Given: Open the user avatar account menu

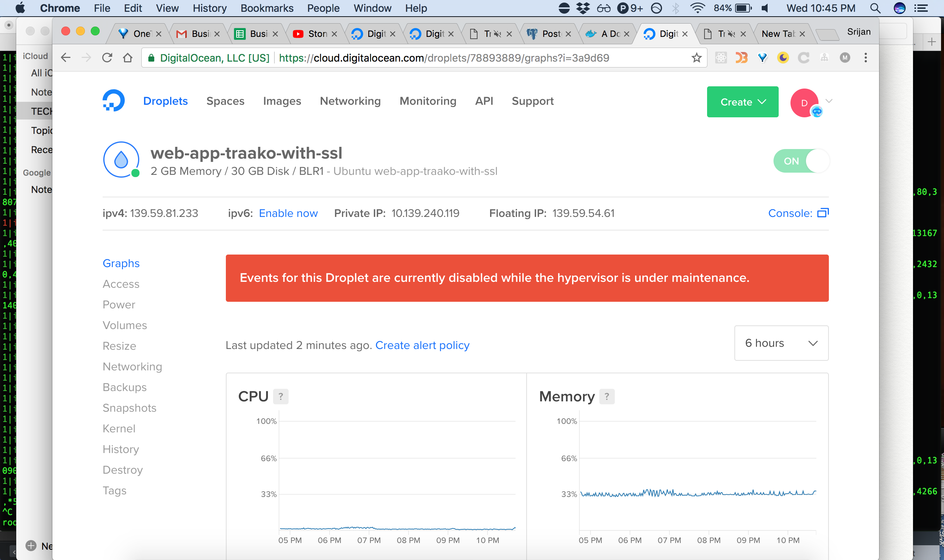Looking at the screenshot, I should click(x=804, y=102).
